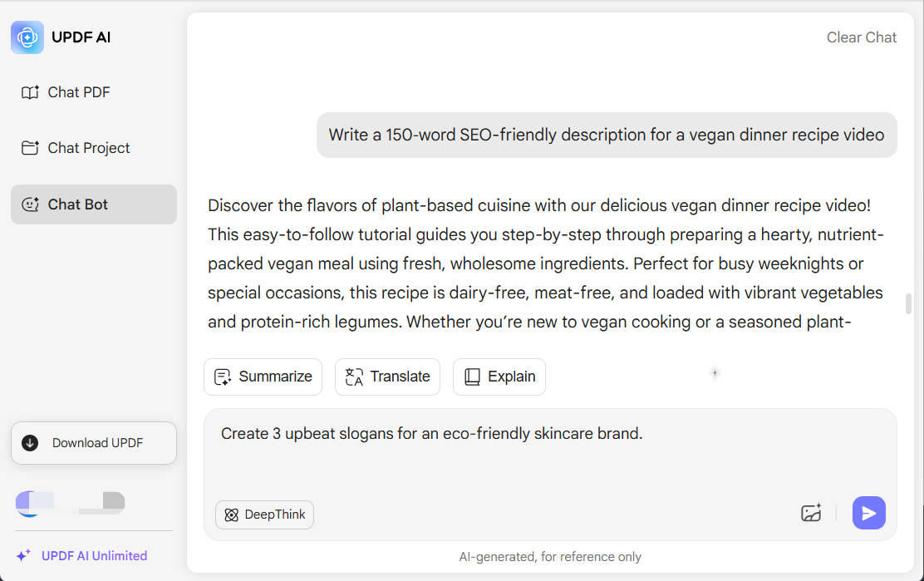Viewport: 924px width, 581px height.
Task: Click the download arrow icon beside Download UPDF
Action: (30, 443)
